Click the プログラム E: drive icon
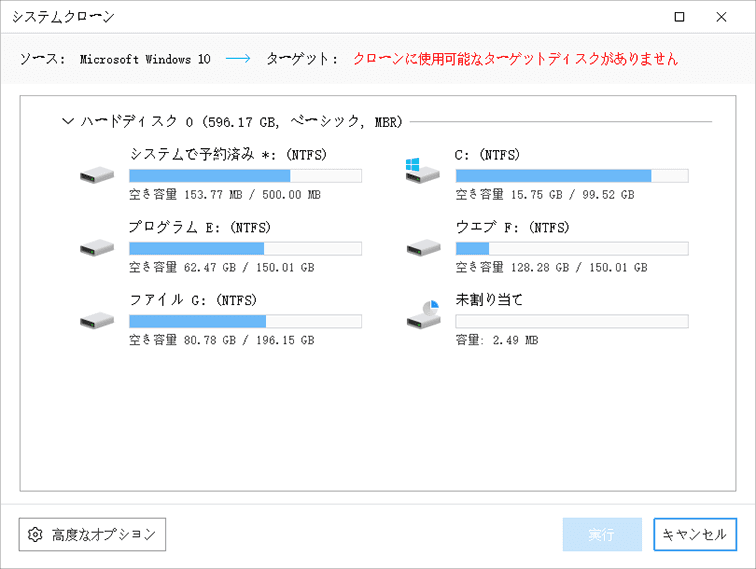 (x=96, y=248)
